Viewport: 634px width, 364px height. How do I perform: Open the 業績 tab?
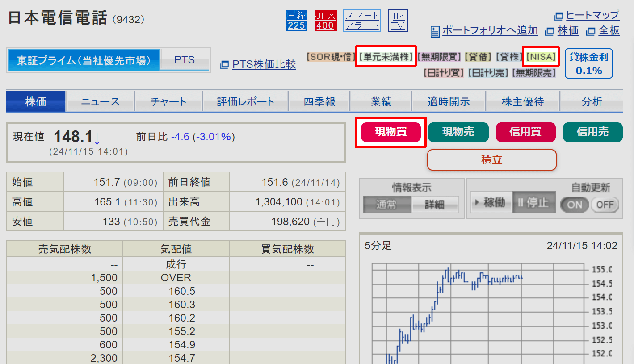point(381,101)
